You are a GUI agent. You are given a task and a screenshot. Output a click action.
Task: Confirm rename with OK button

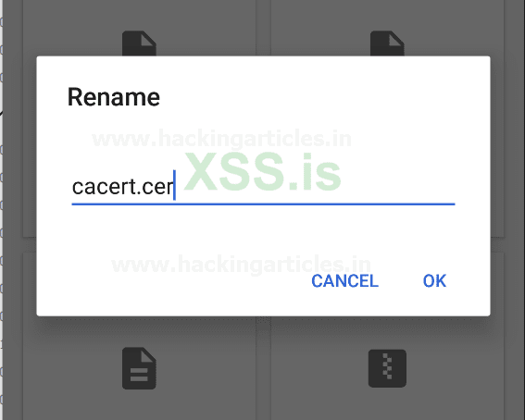pos(434,280)
